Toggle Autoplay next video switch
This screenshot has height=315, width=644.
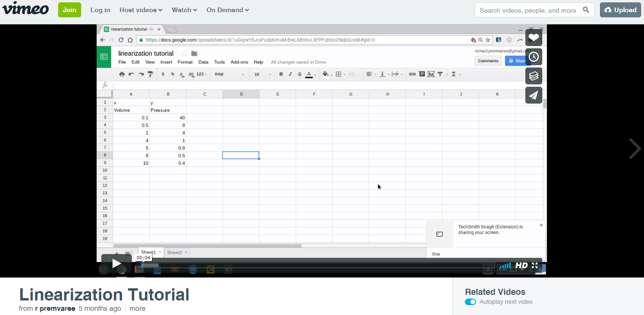(x=470, y=302)
